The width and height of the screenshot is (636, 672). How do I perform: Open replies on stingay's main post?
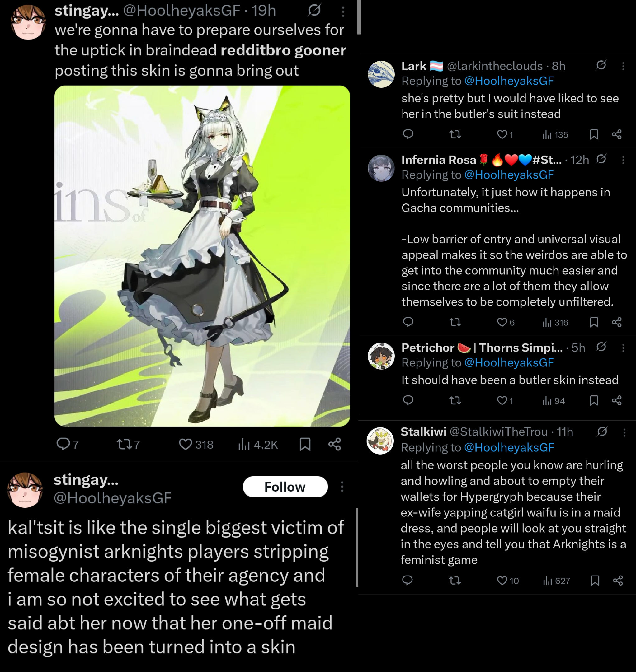pyautogui.click(x=68, y=444)
